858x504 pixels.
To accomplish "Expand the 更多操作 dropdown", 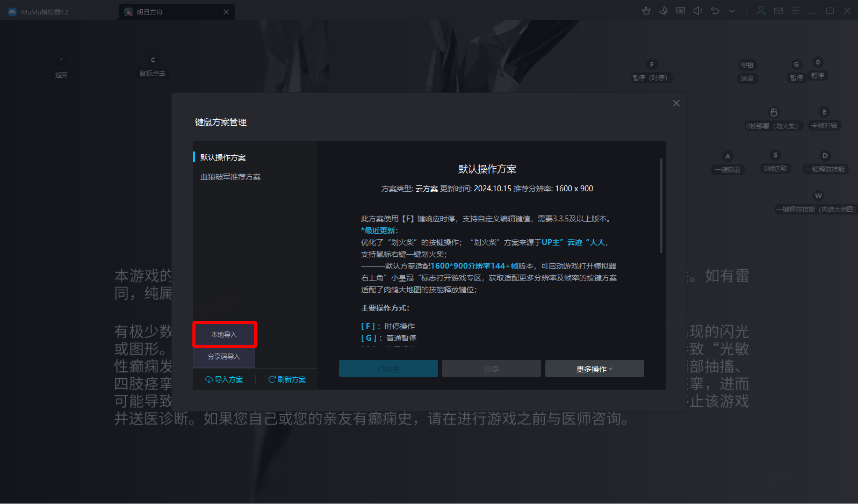I will tap(594, 369).
